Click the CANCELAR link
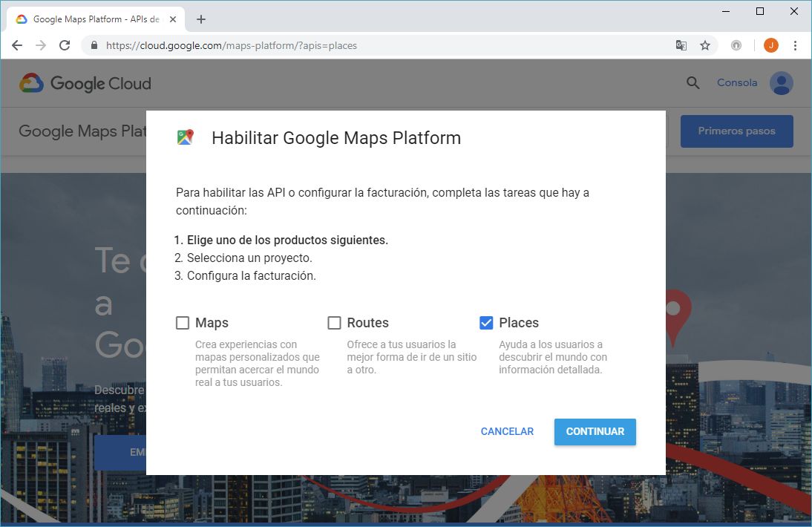812x527 pixels. click(x=507, y=431)
